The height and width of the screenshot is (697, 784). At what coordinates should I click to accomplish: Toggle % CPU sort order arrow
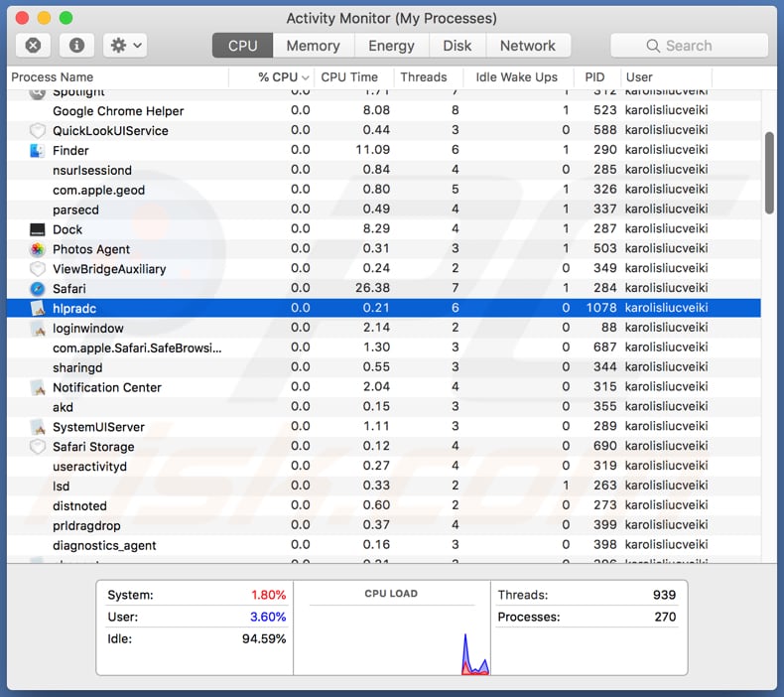pos(306,77)
